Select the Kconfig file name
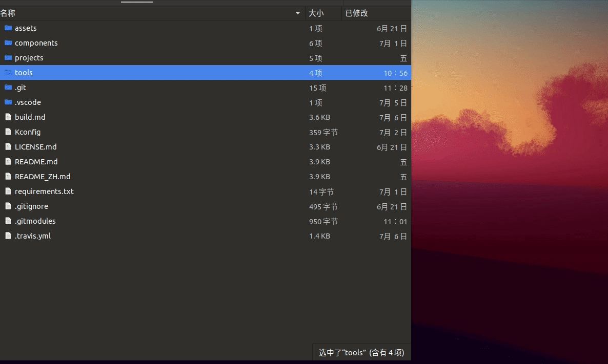The height and width of the screenshot is (364, 608). [x=28, y=132]
